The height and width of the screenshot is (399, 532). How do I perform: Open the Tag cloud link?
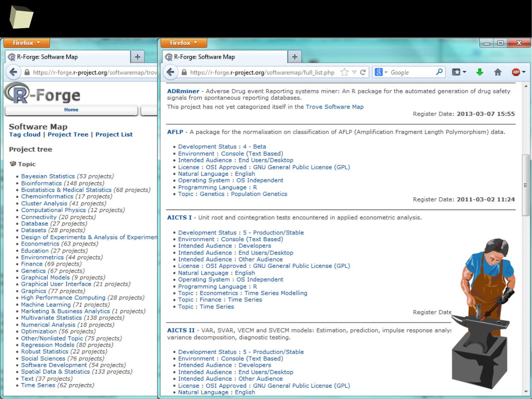(x=24, y=134)
